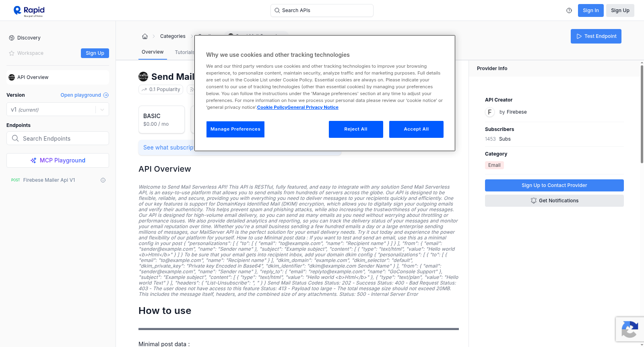This screenshot has width=644, height=347.
Task: Select Workspace in the sidebar
Action: [x=30, y=53]
